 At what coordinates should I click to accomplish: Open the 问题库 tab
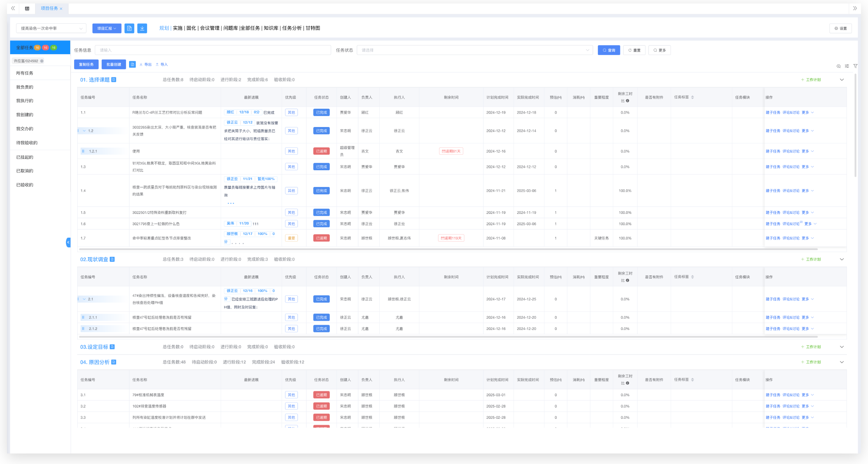point(230,28)
